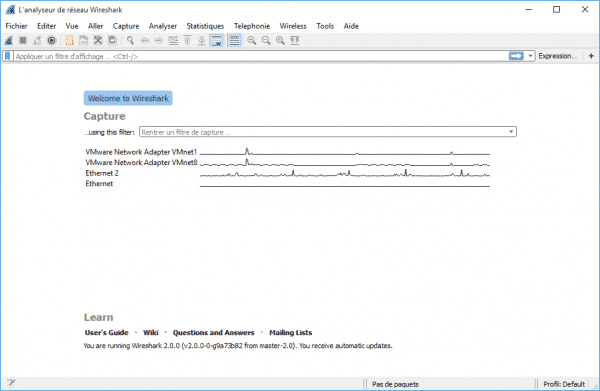Add a filter button with plus icon
The width and height of the screenshot is (600, 391).
click(591, 56)
